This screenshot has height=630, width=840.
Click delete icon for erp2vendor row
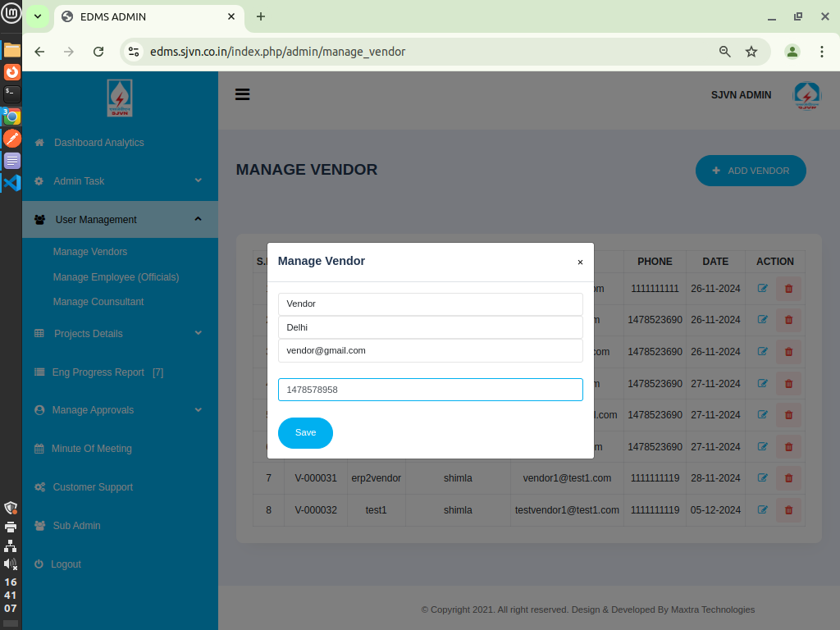[x=788, y=478]
